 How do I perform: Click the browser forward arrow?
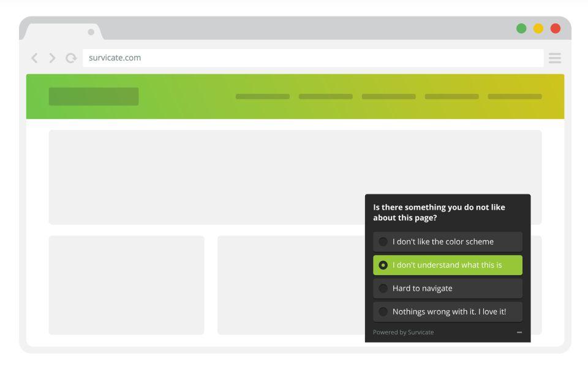point(52,58)
